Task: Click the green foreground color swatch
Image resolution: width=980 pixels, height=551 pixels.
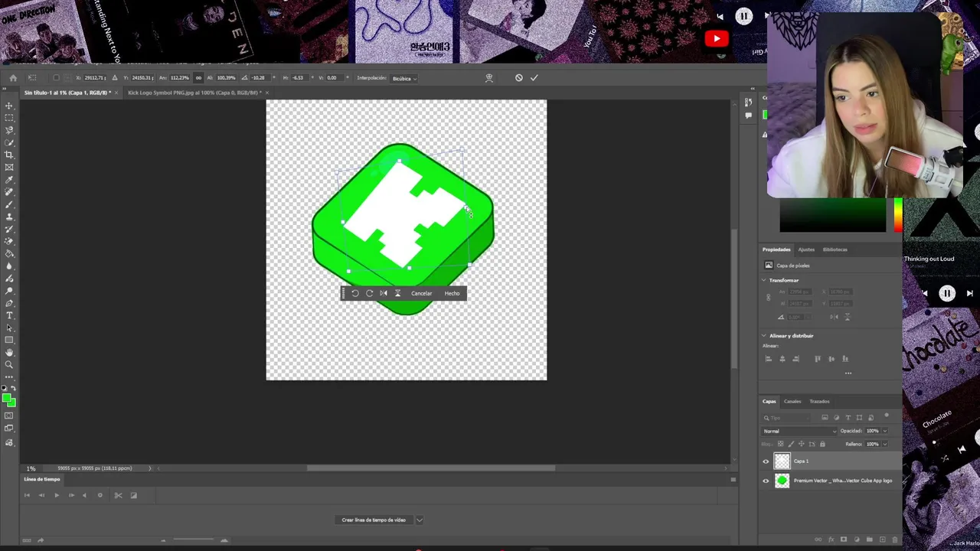Action: tap(6, 397)
